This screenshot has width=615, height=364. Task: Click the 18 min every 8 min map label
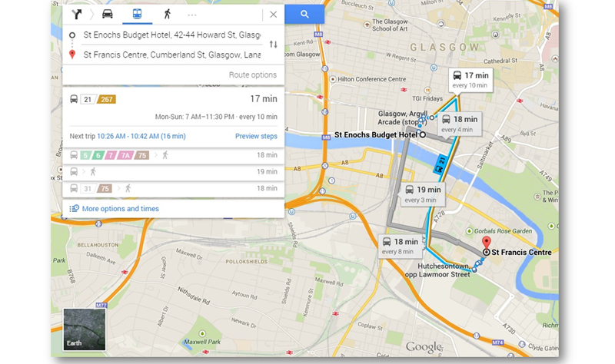(x=401, y=247)
